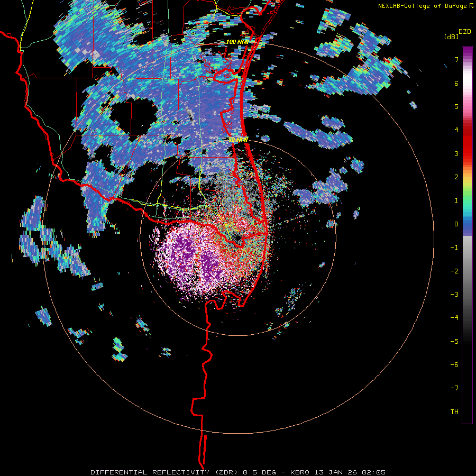Click the color scale value -7
The width and height of the screenshot is (476, 476).
(x=454, y=388)
